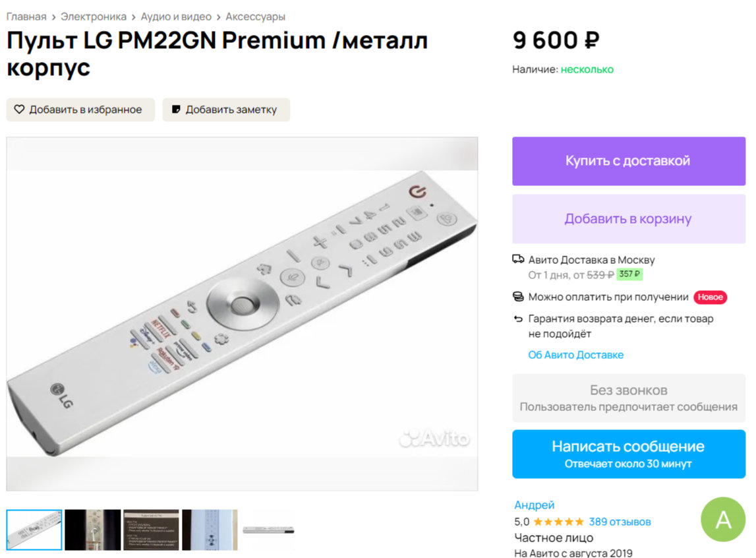Viewport: 756px width, 558px height.
Task: Click the seller's five-star rating
Action: 558,522
